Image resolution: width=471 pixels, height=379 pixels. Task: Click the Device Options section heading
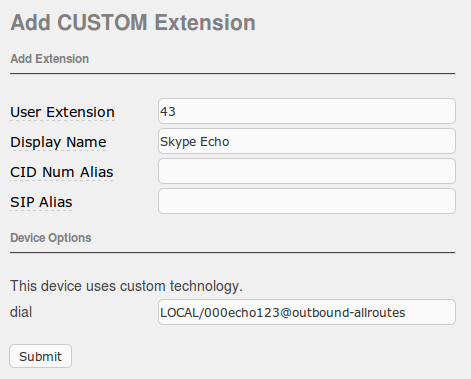[51, 238]
